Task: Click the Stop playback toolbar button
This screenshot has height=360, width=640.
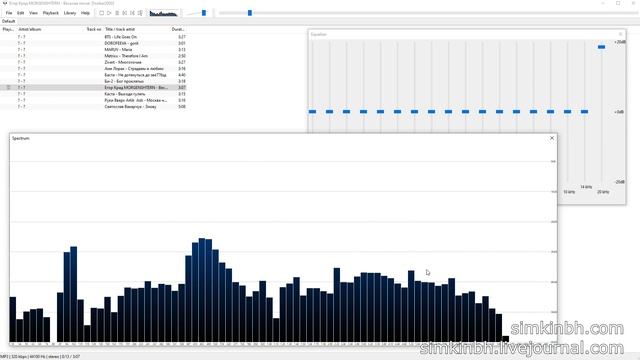Action: (x=102, y=13)
